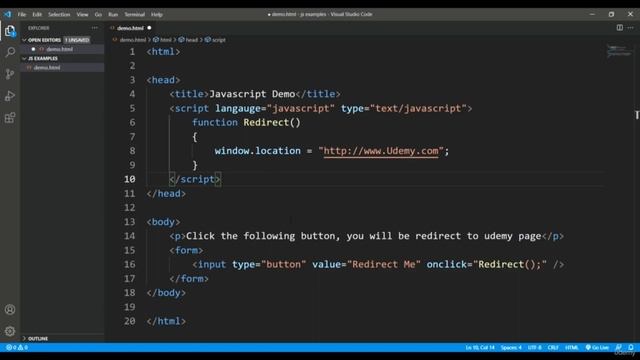The width and height of the screenshot is (640, 360).
Task: Open Explorer panel more actions ellipsis
Action: click(95, 28)
